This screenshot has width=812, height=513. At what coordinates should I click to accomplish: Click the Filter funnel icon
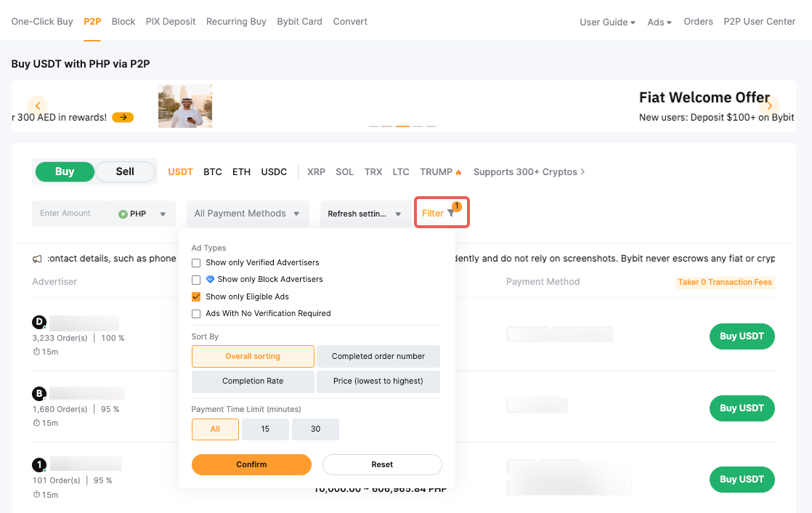click(x=451, y=214)
